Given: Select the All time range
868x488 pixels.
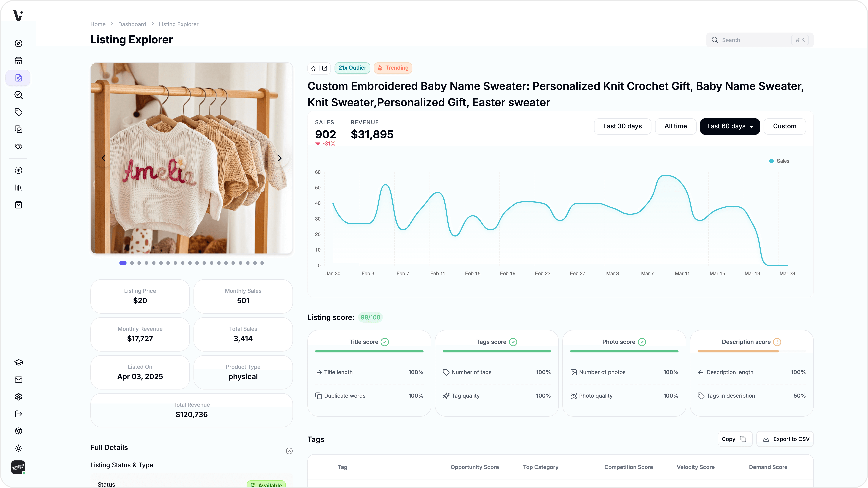Looking at the screenshot, I should [675, 126].
